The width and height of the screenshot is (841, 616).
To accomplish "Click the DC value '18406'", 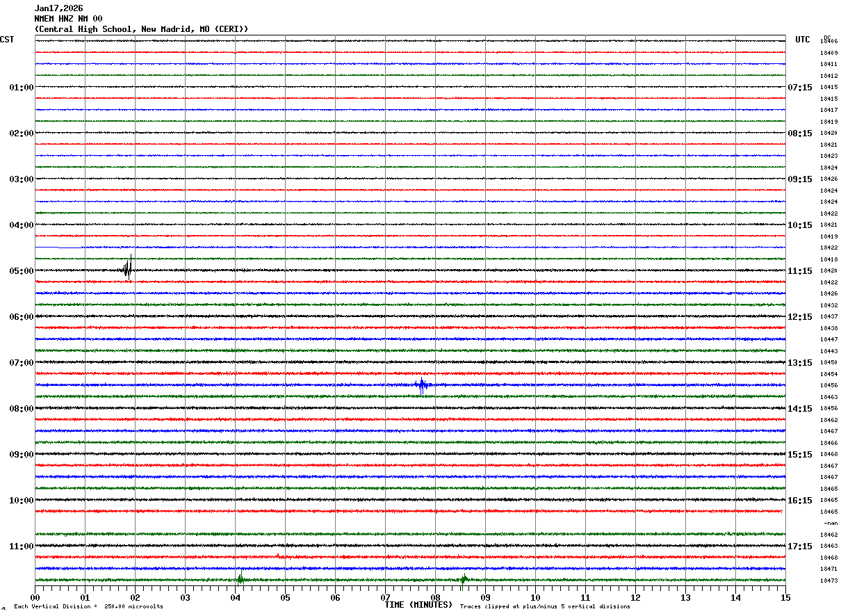I will point(828,42).
